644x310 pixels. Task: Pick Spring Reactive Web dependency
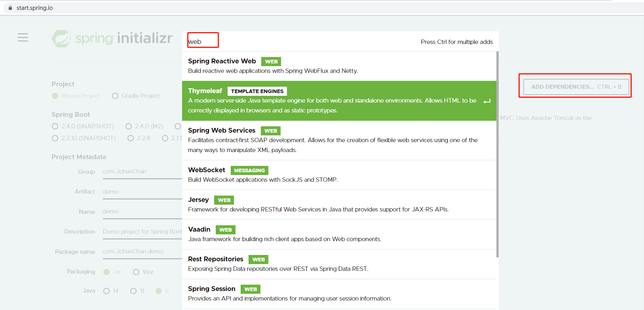339,66
